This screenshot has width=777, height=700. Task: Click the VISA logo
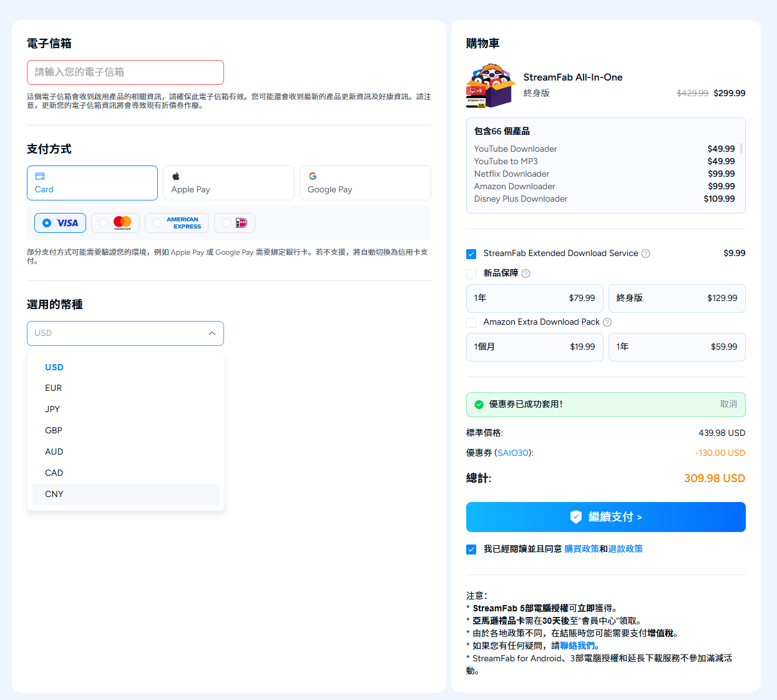tap(67, 223)
